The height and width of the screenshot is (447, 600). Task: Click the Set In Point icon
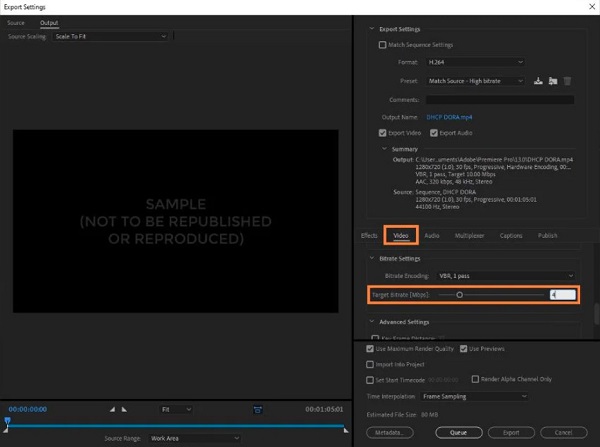point(112,409)
